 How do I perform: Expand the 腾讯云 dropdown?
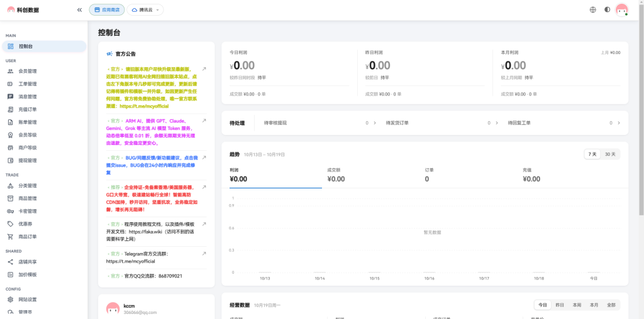[145, 10]
